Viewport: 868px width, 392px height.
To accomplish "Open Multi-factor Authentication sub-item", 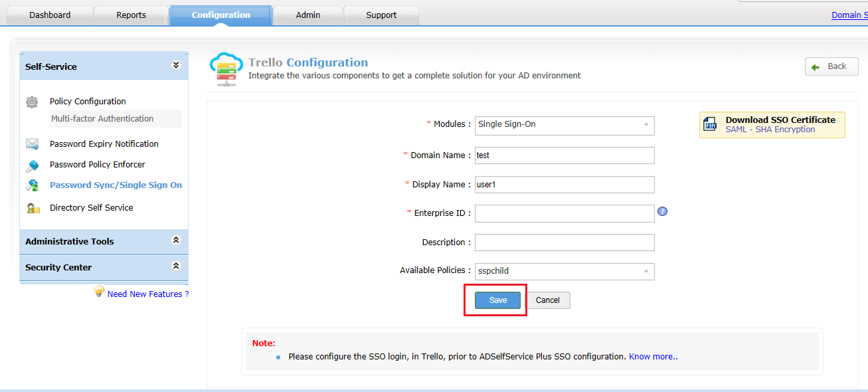I will [x=102, y=119].
